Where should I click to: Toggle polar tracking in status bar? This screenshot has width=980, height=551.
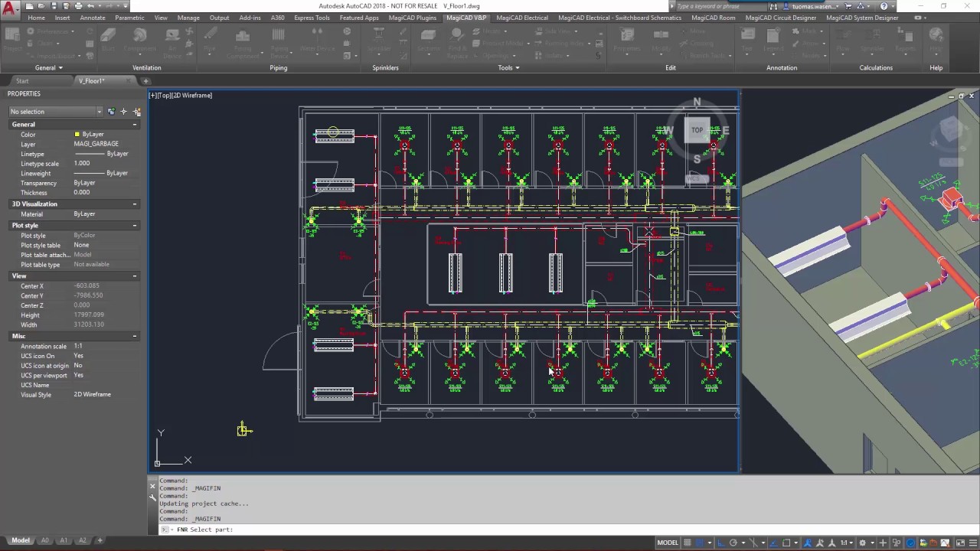pos(733,543)
